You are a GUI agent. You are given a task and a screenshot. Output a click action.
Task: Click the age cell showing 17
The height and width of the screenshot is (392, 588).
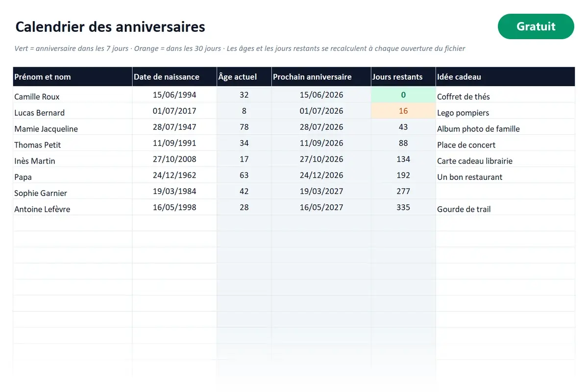[x=244, y=159]
